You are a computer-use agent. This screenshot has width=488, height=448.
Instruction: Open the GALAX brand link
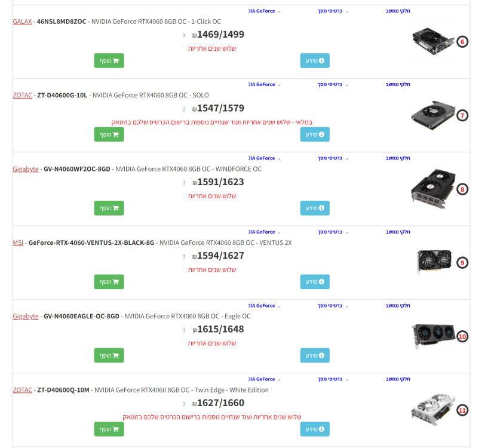tap(22, 22)
